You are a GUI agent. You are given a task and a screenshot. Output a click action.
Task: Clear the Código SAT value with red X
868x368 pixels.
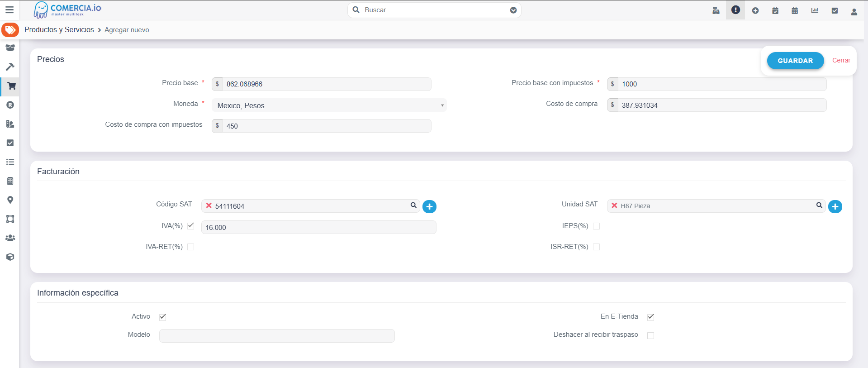coord(209,206)
